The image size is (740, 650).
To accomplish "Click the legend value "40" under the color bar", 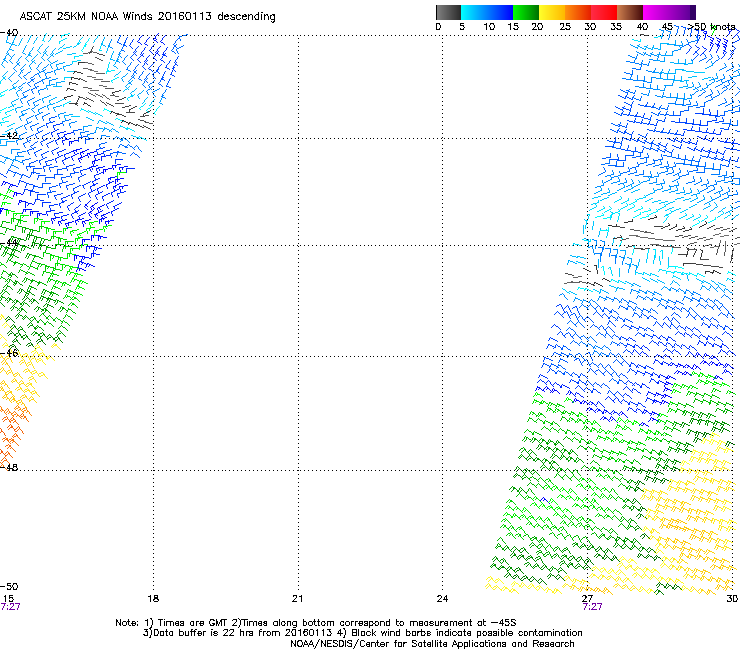I will [x=642, y=27].
